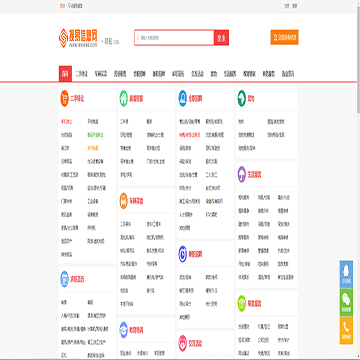Image resolution: width=360 pixels, height=360 pixels.
Task: Click the green house icon for 房屋租售
Action: pyautogui.click(x=123, y=99)
